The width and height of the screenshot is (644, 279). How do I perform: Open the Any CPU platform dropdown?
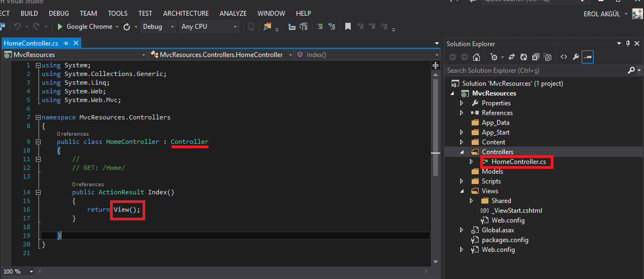tap(209, 27)
